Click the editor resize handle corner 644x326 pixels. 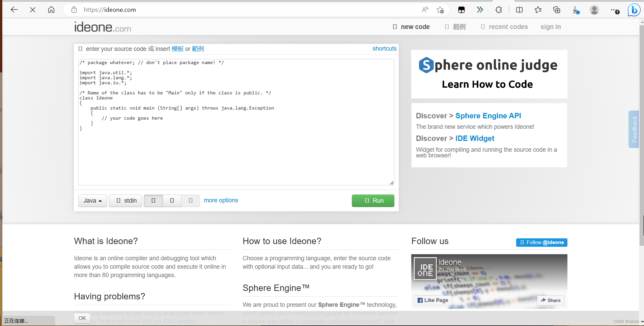(391, 183)
